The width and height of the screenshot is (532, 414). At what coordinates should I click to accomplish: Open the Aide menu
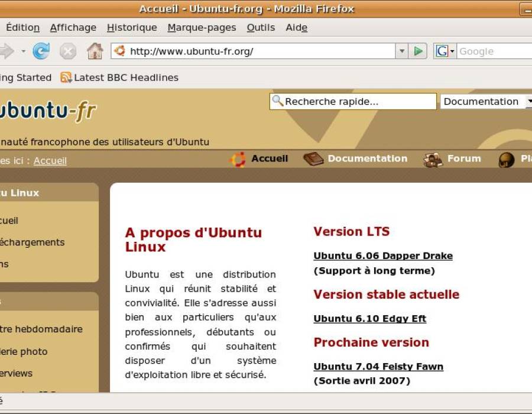[x=297, y=27]
